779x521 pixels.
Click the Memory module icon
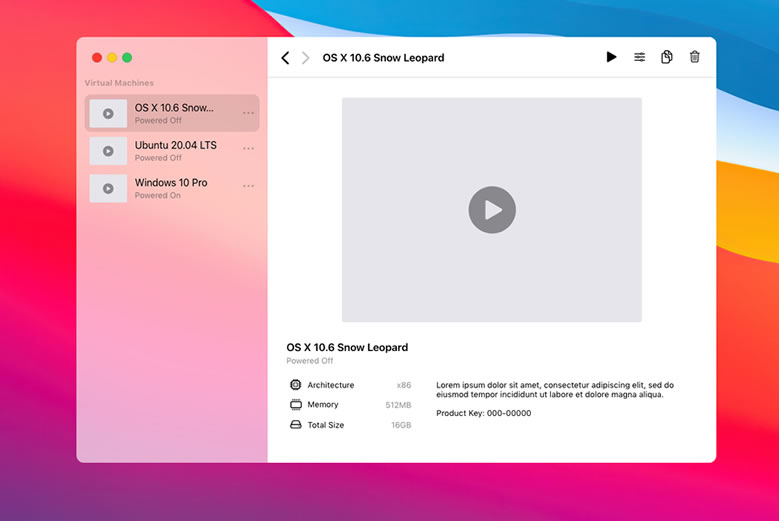(x=296, y=404)
